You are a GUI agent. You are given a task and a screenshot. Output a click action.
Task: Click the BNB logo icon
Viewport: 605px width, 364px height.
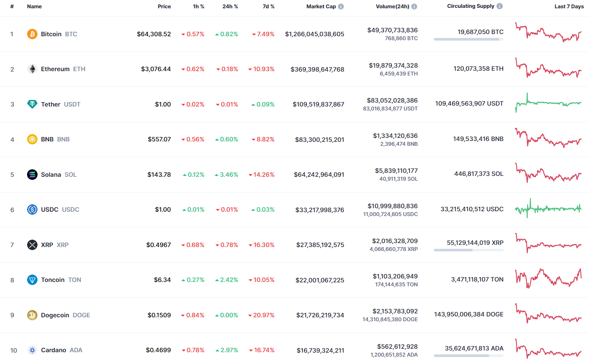(x=32, y=139)
